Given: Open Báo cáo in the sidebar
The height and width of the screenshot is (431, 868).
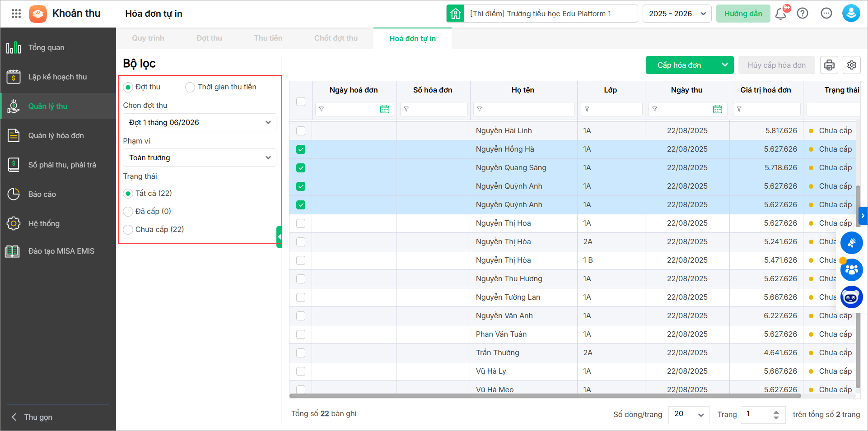Looking at the screenshot, I should click(x=42, y=194).
